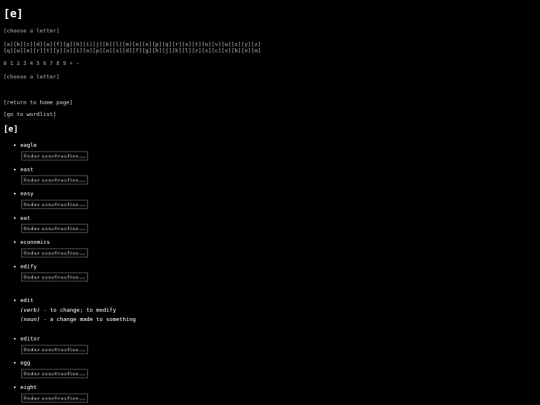Click Under construction box under eight

pos(54,398)
